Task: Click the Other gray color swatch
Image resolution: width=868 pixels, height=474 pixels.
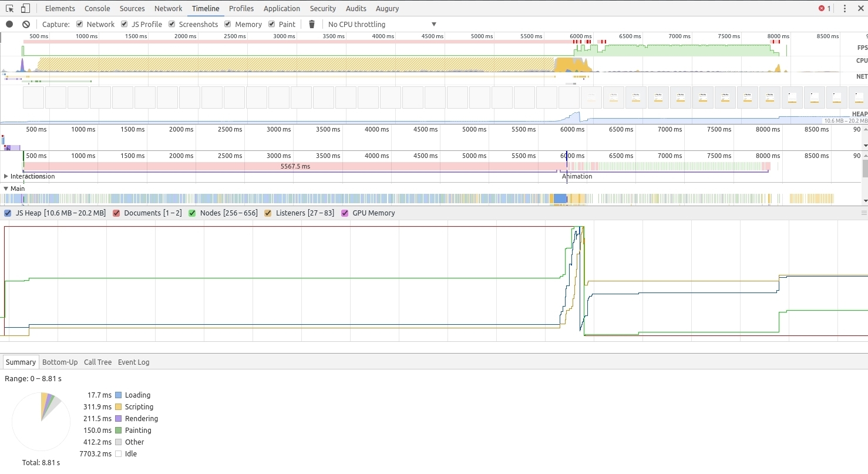Action: pos(118,442)
